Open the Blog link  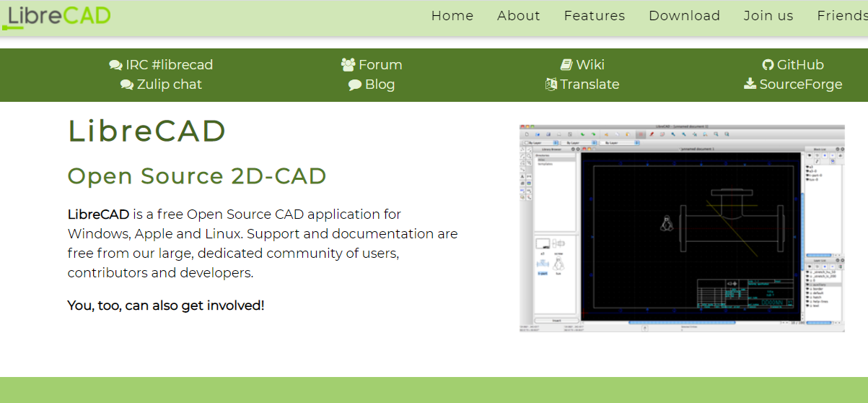point(380,84)
